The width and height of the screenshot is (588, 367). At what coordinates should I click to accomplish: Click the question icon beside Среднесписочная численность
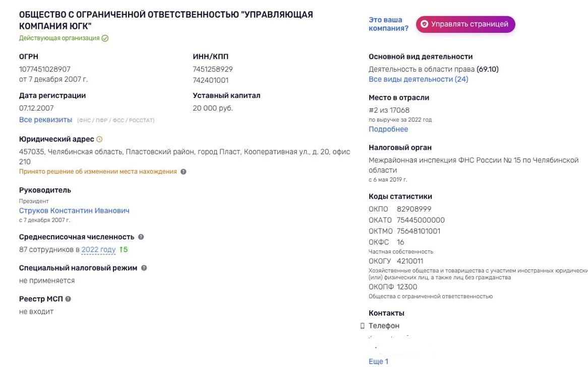click(141, 237)
